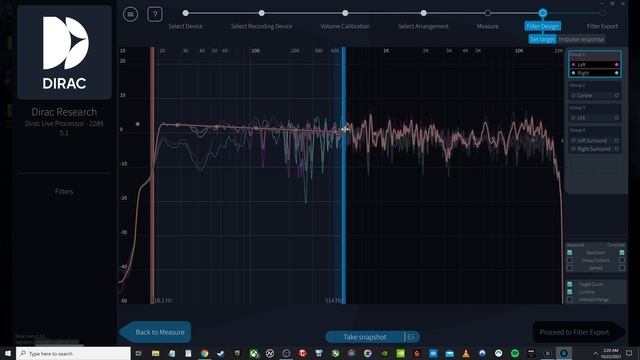Click the Volume Calibration step dot

[345, 13]
